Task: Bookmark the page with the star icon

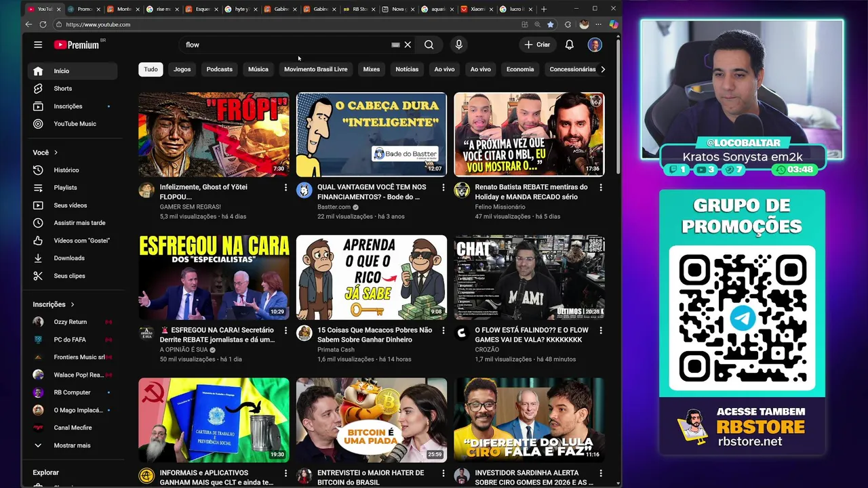Action: [x=551, y=24]
